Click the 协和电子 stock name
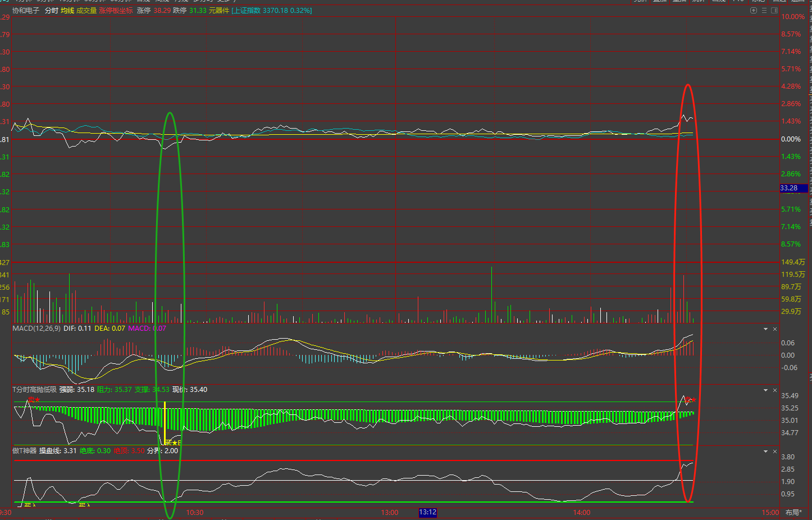This screenshot has width=812, height=520. click(26, 11)
